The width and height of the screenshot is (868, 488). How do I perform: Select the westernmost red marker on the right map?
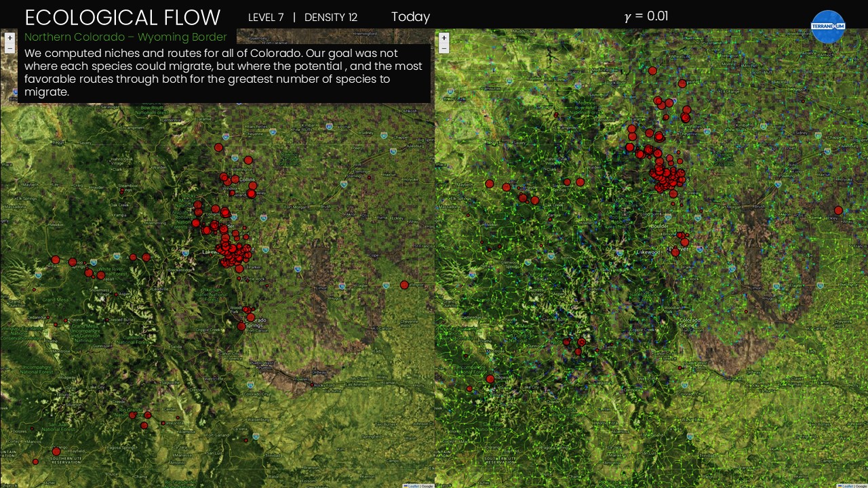[x=469, y=389]
